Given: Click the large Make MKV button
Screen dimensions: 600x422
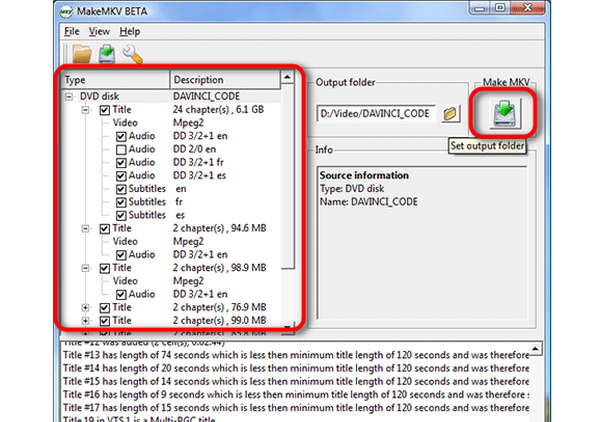Looking at the screenshot, I should click(x=505, y=113).
